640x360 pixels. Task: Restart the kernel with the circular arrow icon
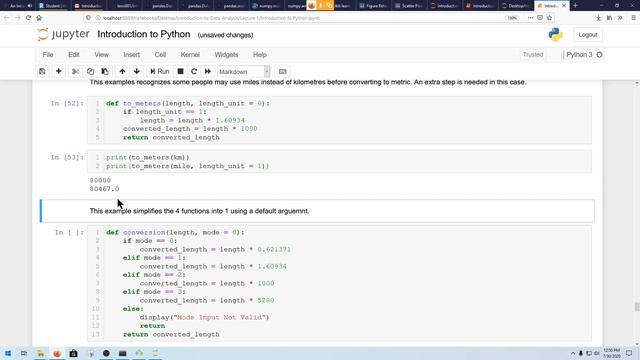point(194,71)
